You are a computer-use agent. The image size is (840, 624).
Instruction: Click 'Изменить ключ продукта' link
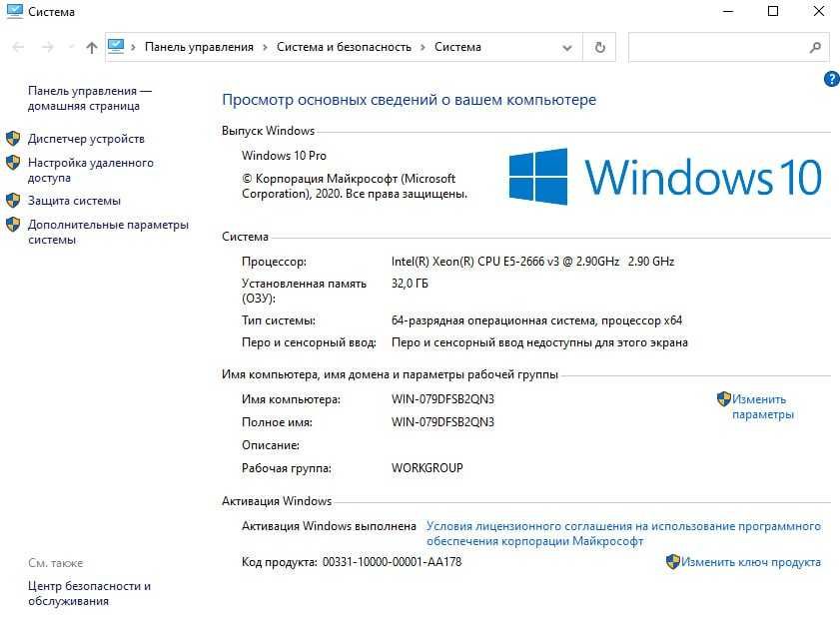(x=750, y=562)
